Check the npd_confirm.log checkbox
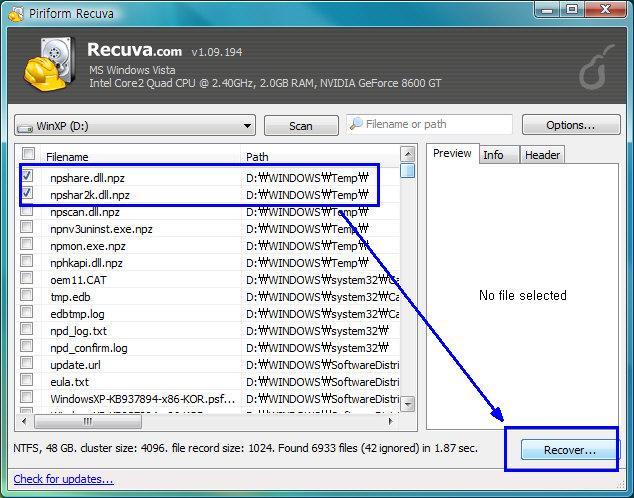Viewport: 634px width, 498px height. pos(27,345)
